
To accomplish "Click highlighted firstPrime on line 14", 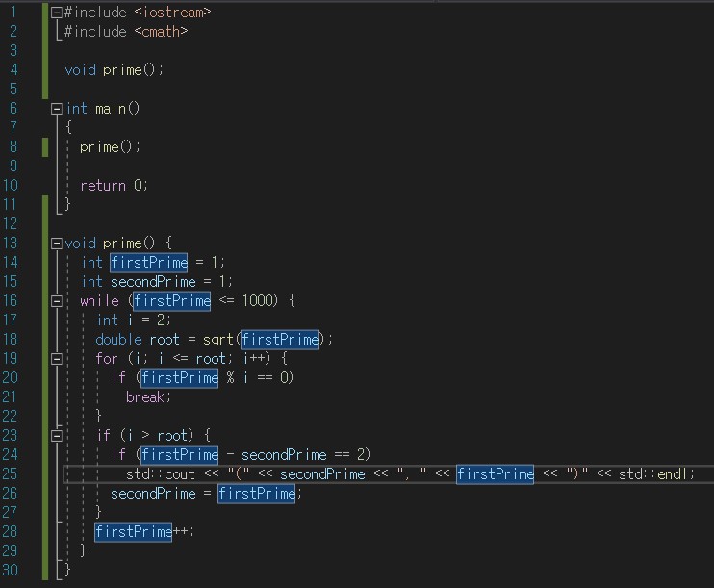I will click(149, 263).
